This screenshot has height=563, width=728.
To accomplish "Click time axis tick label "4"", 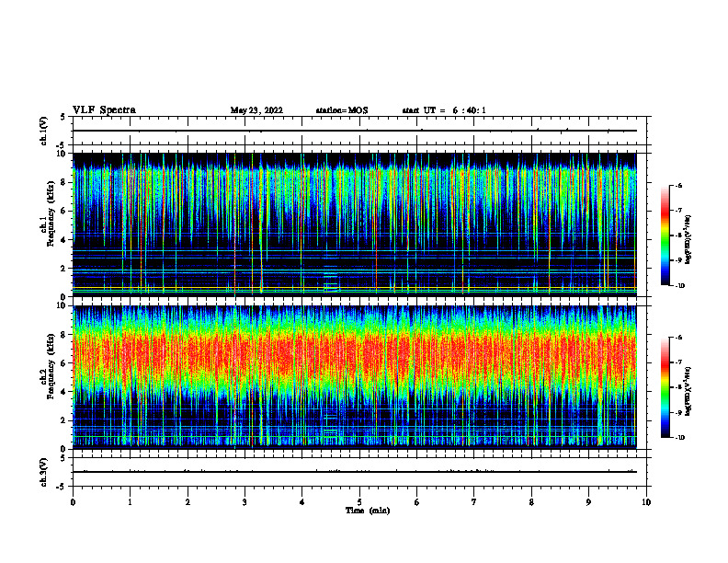I will pos(301,502).
